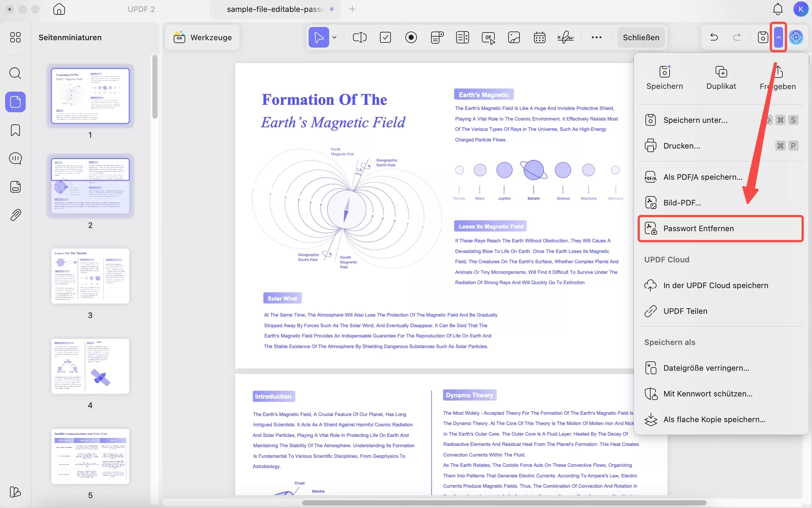The height and width of the screenshot is (508, 812).
Task: Open the notifications bell
Action: coord(778,9)
